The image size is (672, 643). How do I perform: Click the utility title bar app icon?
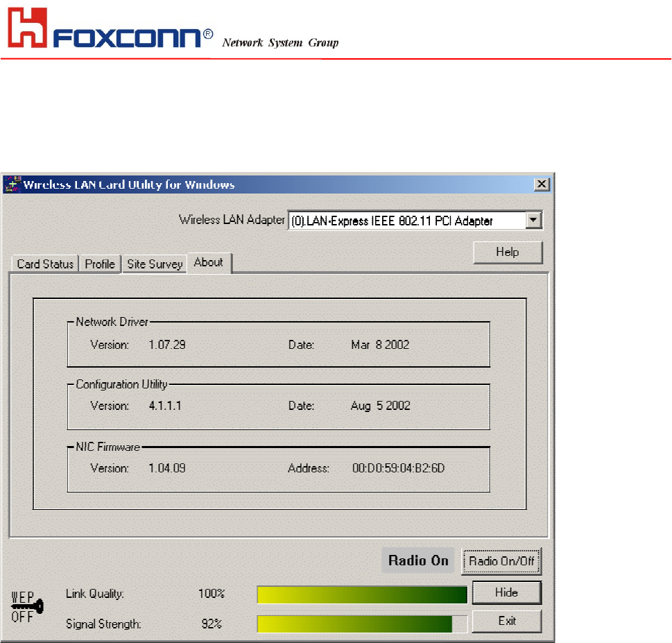coord(12,185)
